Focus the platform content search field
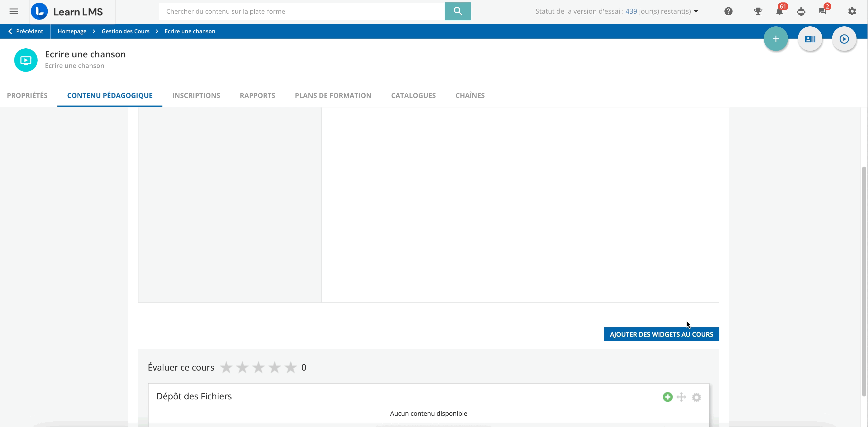The width and height of the screenshot is (868, 427). (302, 11)
